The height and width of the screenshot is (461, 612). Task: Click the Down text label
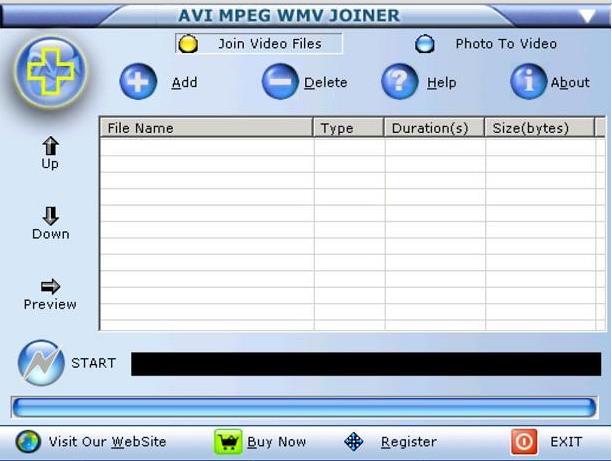[51, 234]
